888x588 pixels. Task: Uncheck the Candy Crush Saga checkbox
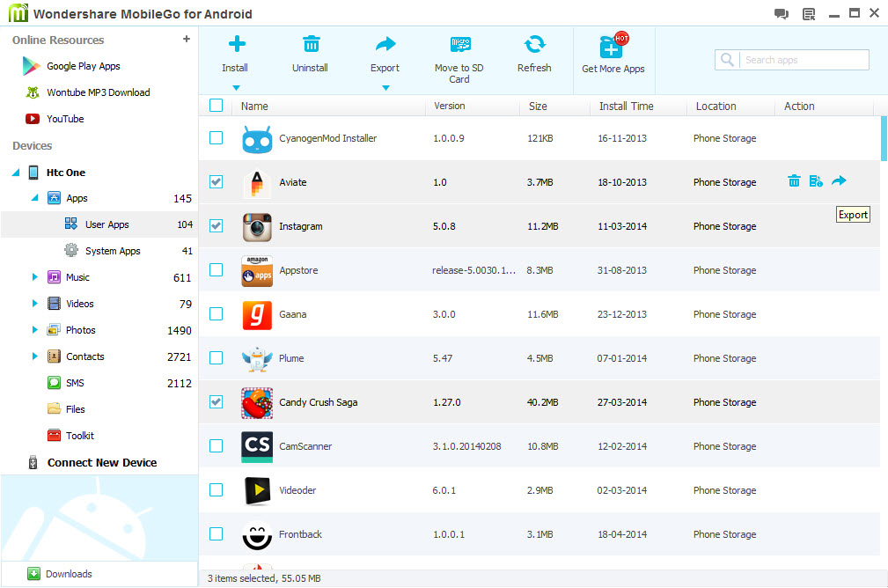click(x=216, y=402)
